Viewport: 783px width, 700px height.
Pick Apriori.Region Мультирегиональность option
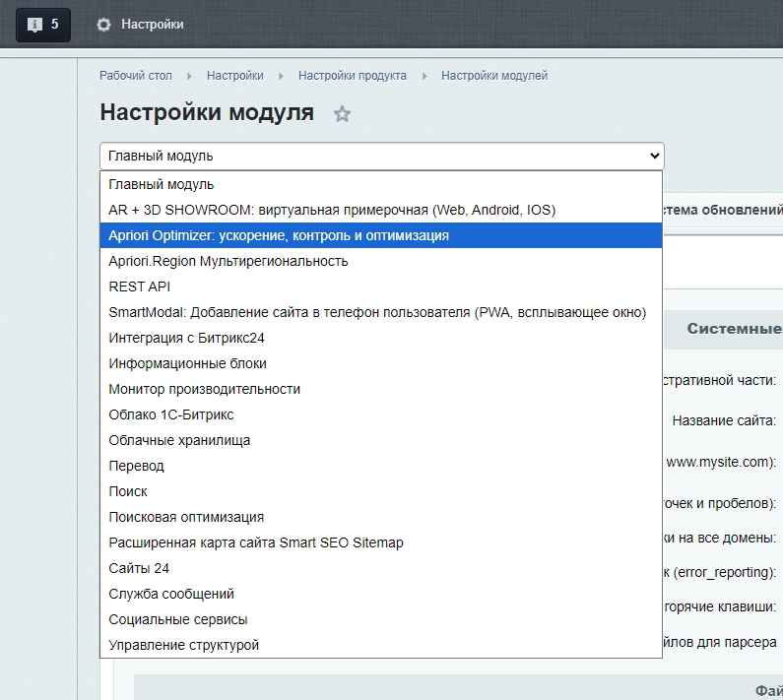point(228,261)
